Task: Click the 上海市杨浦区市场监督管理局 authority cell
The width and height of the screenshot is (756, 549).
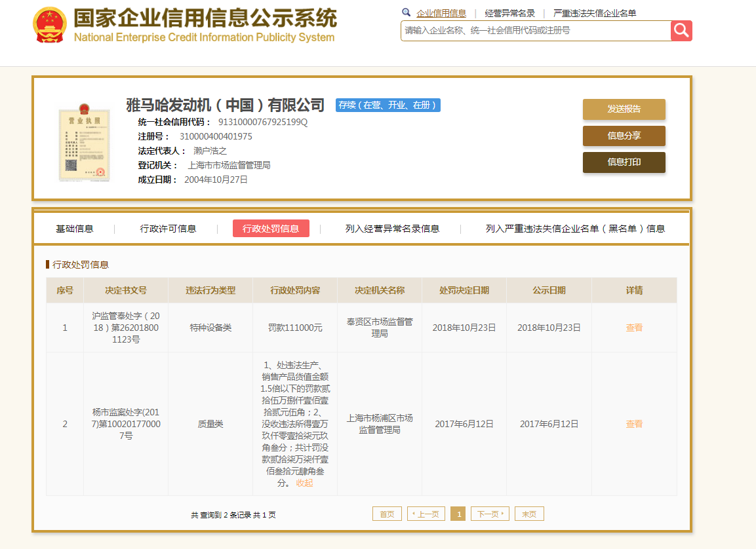Action: coord(380,425)
